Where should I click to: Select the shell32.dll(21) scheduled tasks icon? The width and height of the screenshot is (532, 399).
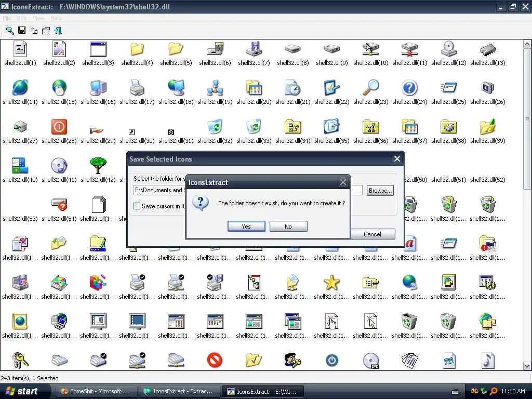(x=293, y=88)
